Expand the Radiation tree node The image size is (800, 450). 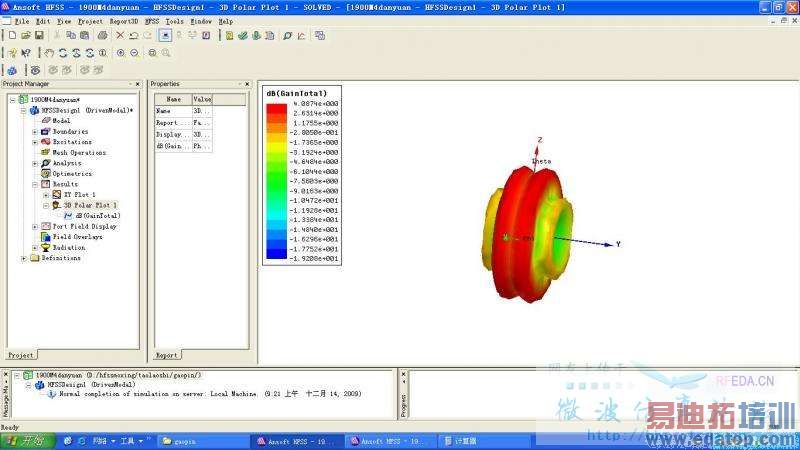(x=35, y=247)
